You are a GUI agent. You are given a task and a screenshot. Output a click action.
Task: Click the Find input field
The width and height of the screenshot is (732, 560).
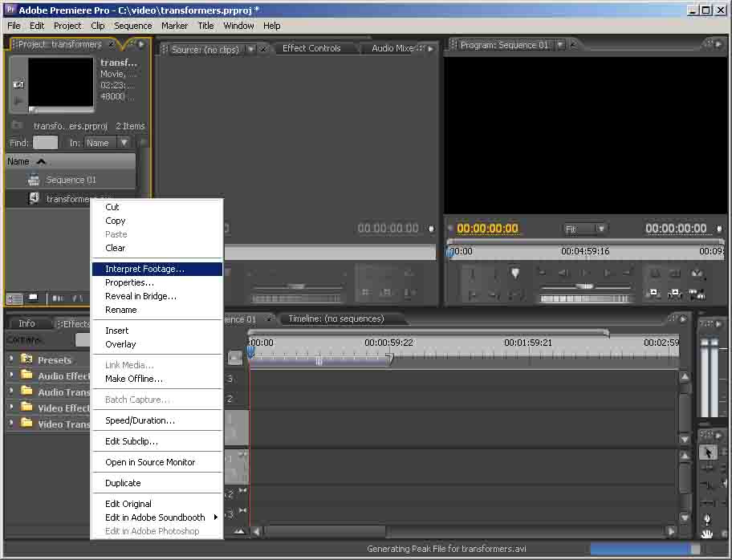pyautogui.click(x=45, y=143)
